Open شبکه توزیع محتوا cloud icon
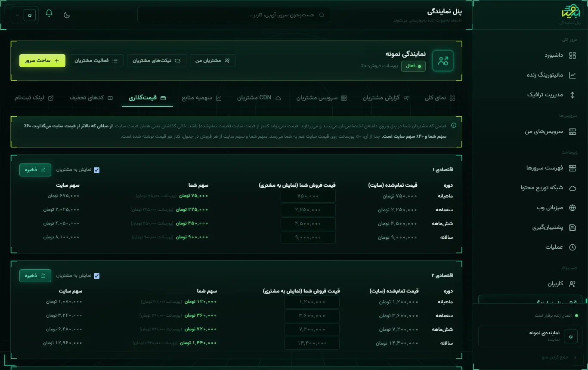This screenshot has height=370, width=588. [572, 188]
